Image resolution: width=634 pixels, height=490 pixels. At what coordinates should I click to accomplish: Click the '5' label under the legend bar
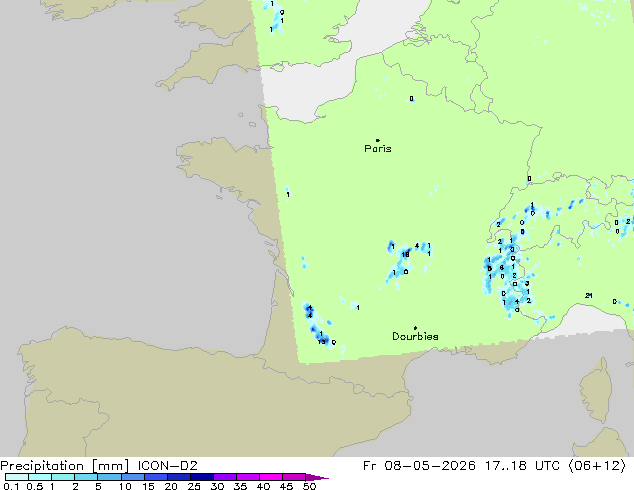click(x=98, y=486)
